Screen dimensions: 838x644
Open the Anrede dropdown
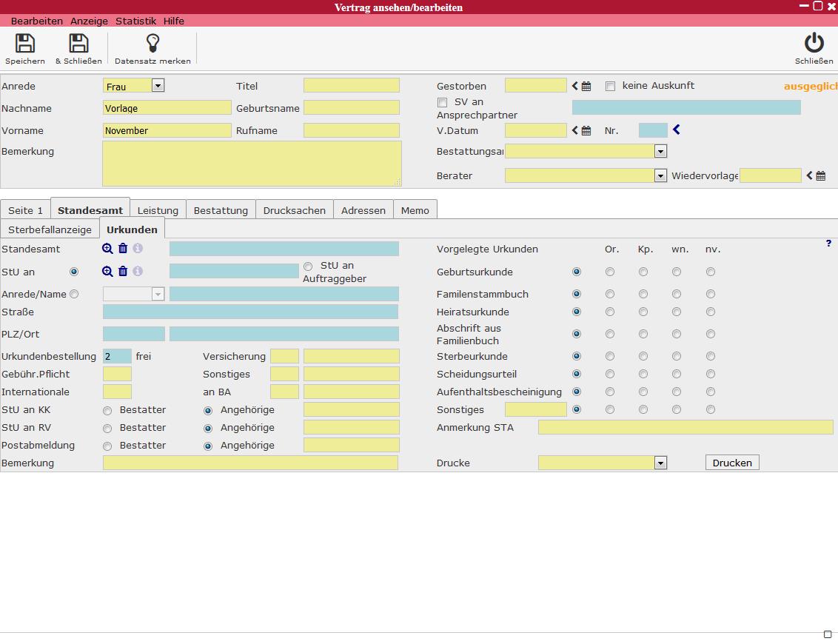(157, 86)
